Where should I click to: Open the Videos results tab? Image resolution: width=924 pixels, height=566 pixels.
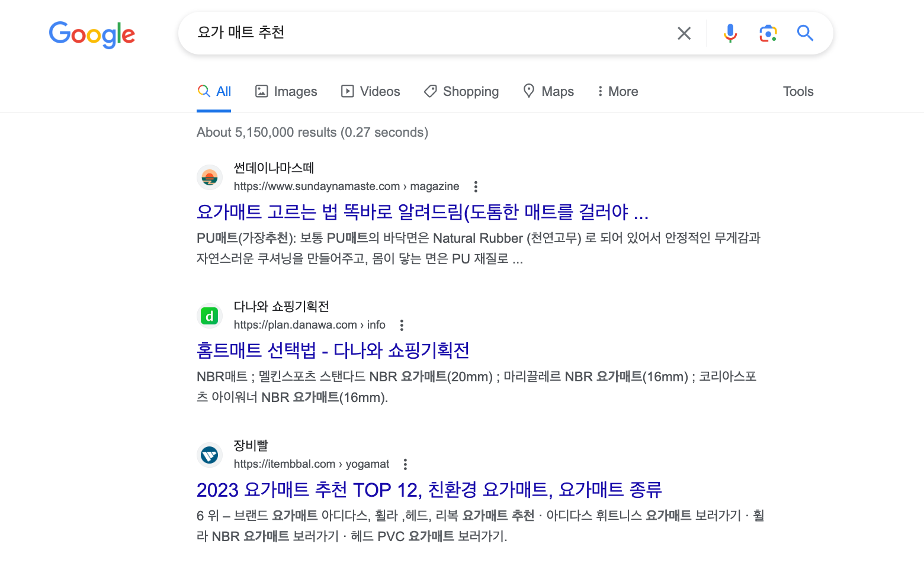[370, 91]
